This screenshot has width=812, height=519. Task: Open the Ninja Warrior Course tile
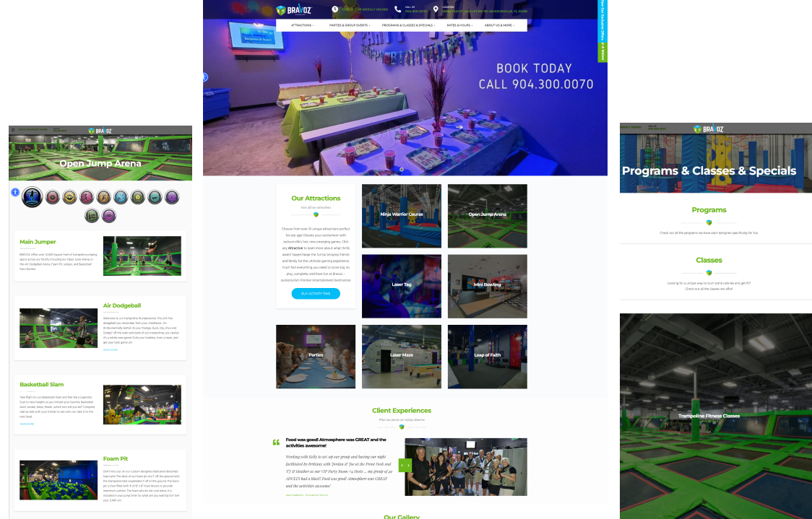click(402, 215)
